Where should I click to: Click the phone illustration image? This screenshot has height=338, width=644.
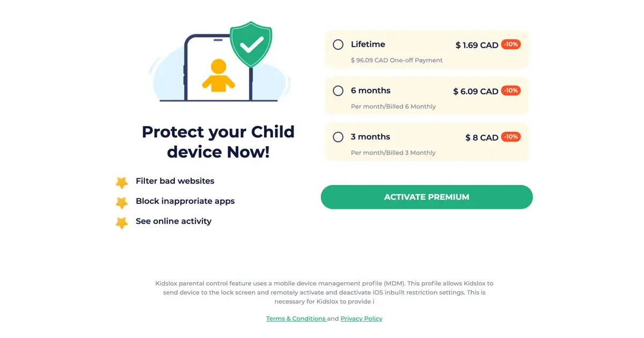coord(218,62)
